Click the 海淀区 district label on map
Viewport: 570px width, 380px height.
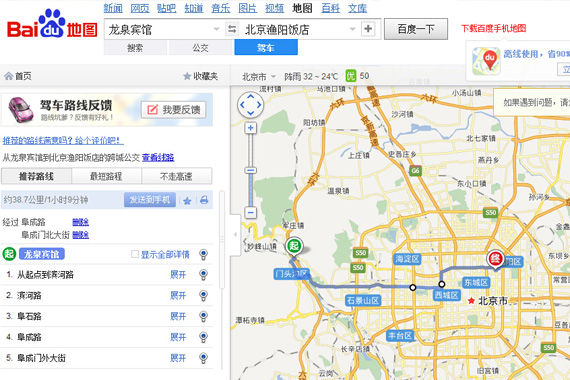tap(408, 259)
